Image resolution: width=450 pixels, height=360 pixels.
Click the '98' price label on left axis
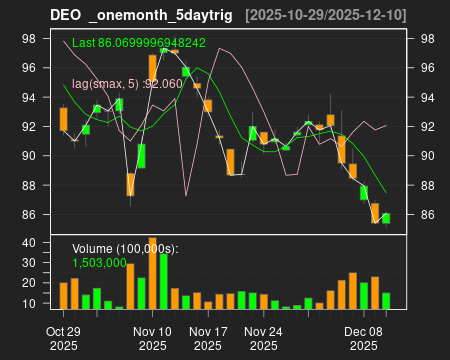[29, 39]
